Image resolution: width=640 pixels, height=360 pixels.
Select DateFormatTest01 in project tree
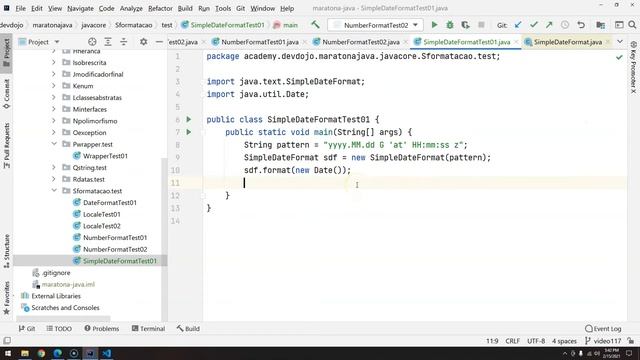pos(110,202)
